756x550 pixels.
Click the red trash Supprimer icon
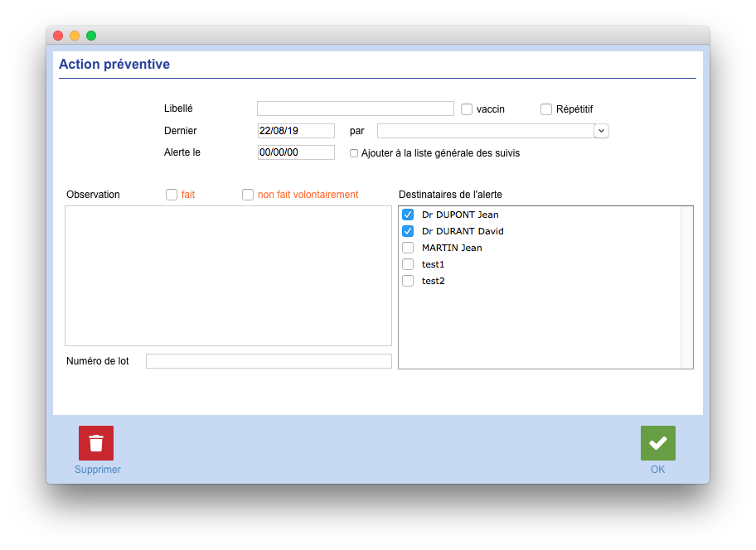96,442
